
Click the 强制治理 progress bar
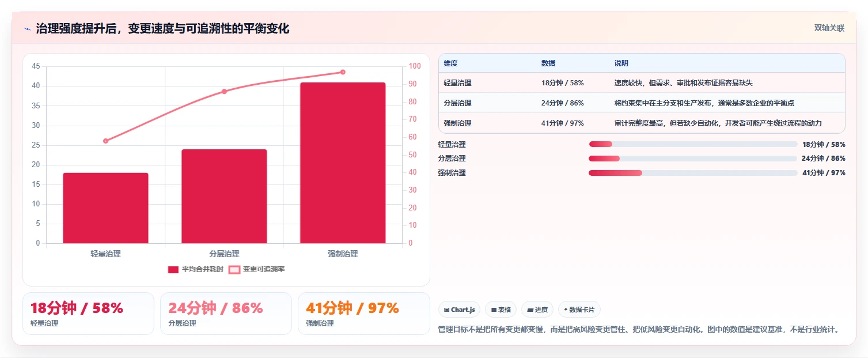coord(693,173)
